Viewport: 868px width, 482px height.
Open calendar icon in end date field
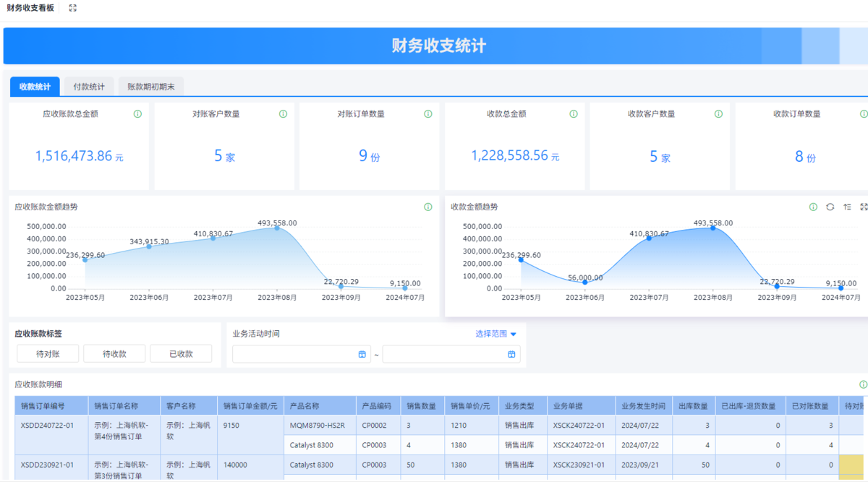511,354
